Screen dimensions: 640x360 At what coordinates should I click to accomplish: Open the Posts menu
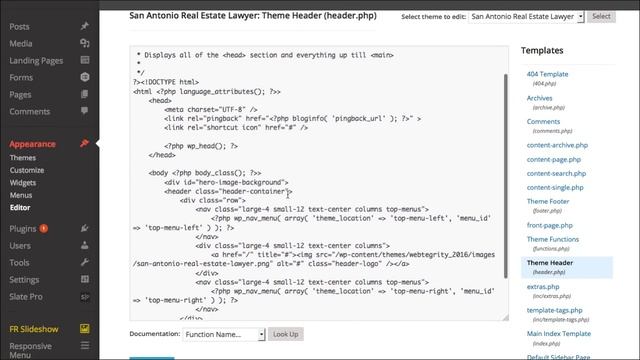[x=19, y=27]
